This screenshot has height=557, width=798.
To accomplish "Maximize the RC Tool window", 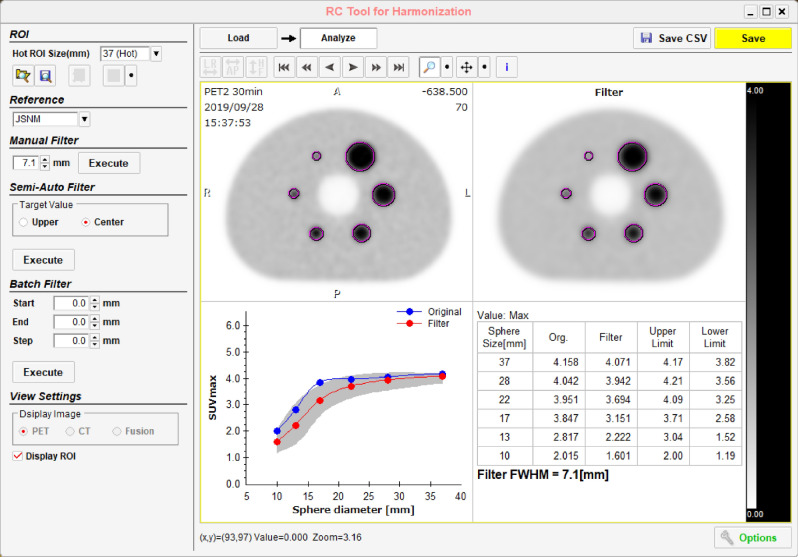I will click(766, 11).
